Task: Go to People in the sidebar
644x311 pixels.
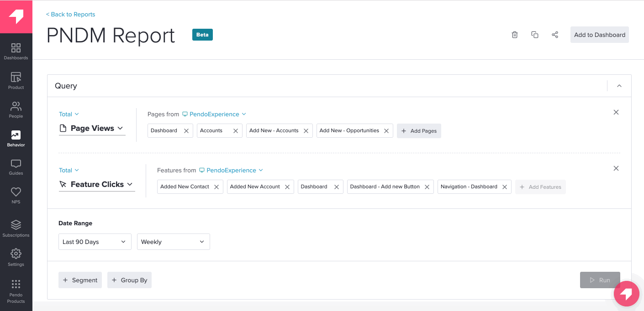Action: [x=16, y=110]
